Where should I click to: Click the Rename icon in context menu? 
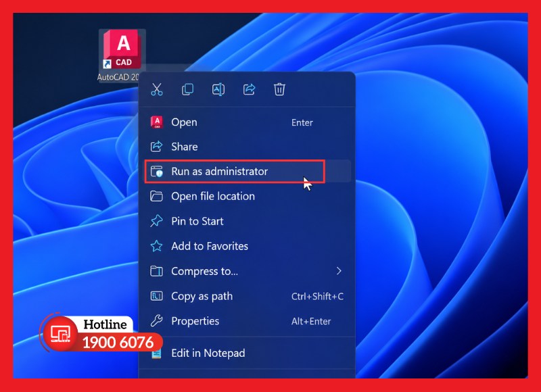pyautogui.click(x=218, y=90)
